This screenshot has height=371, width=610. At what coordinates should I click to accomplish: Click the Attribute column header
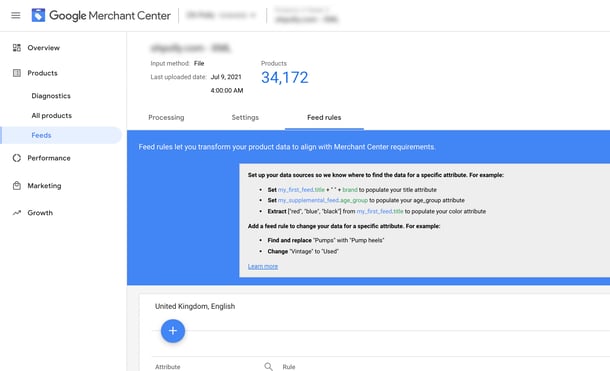(168, 367)
